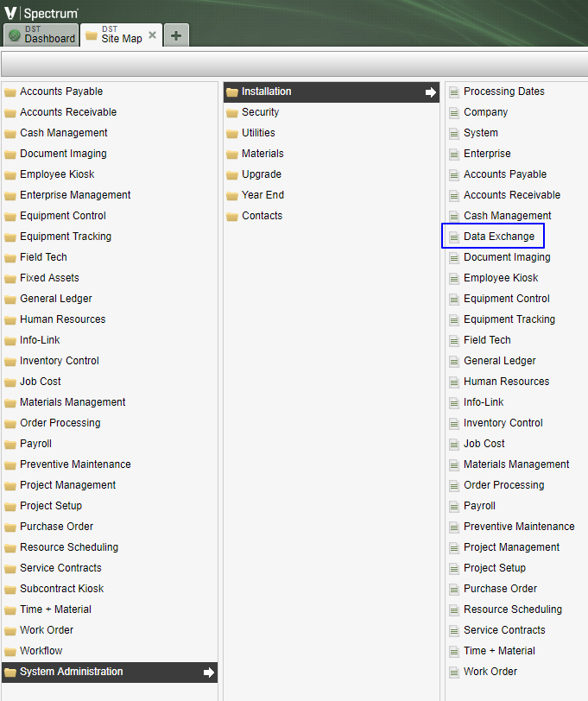Click the Workflow folder icon
The image size is (588, 701).
[x=10, y=651]
